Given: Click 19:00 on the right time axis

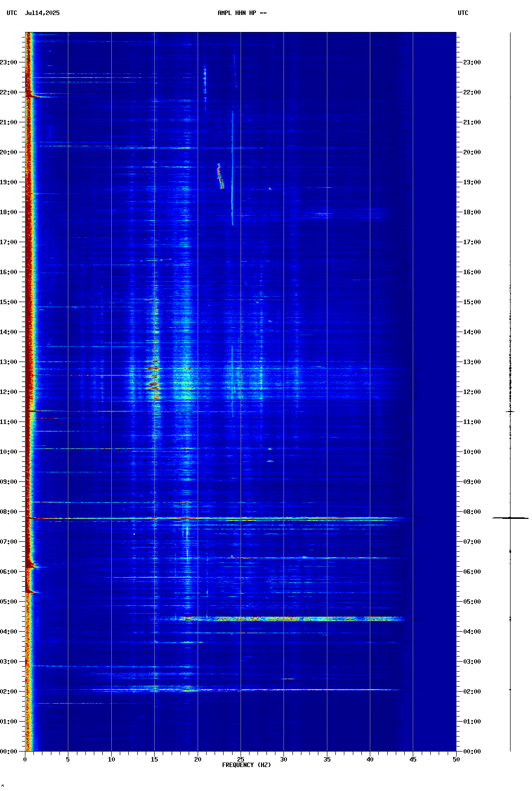Looking at the screenshot, I should [x=472, y=182].
